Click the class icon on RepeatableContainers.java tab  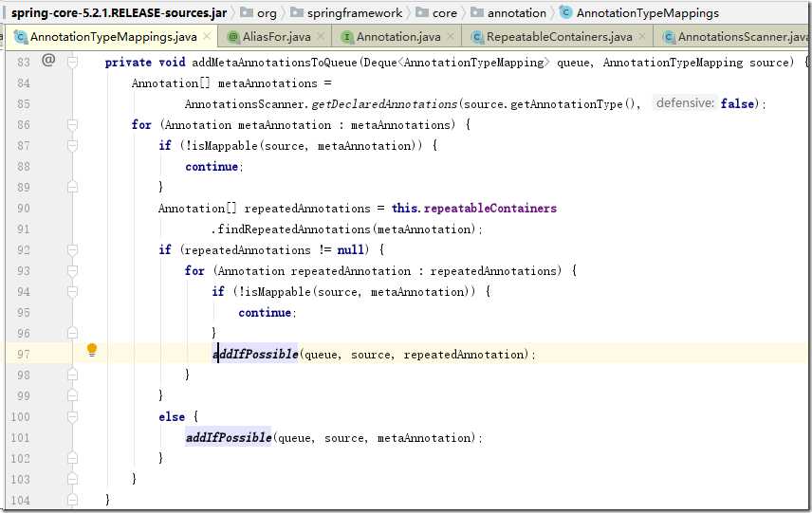coord(477,37)
